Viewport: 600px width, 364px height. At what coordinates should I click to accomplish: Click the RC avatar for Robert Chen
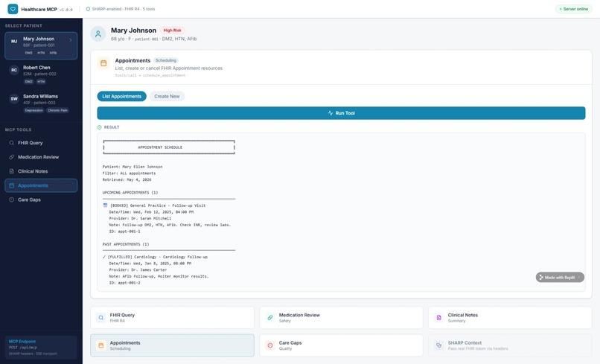pyautogui.click(x=14, y=70)
